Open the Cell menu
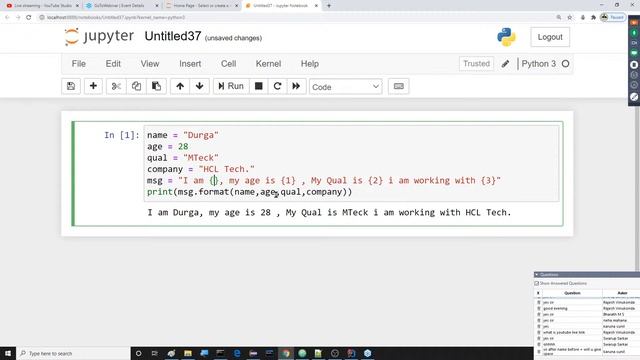 pos(229,64)
